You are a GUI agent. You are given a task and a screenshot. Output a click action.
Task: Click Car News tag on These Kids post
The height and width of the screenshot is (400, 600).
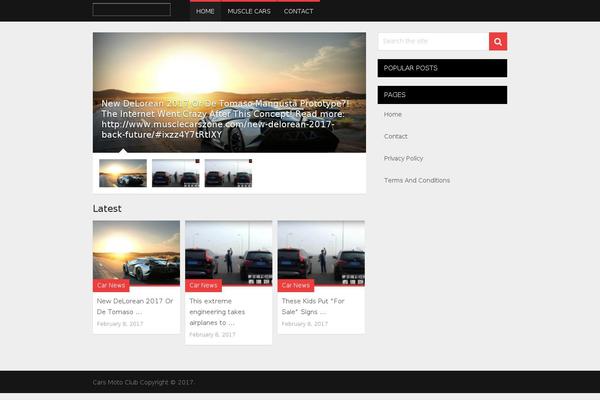pos(296,285)
